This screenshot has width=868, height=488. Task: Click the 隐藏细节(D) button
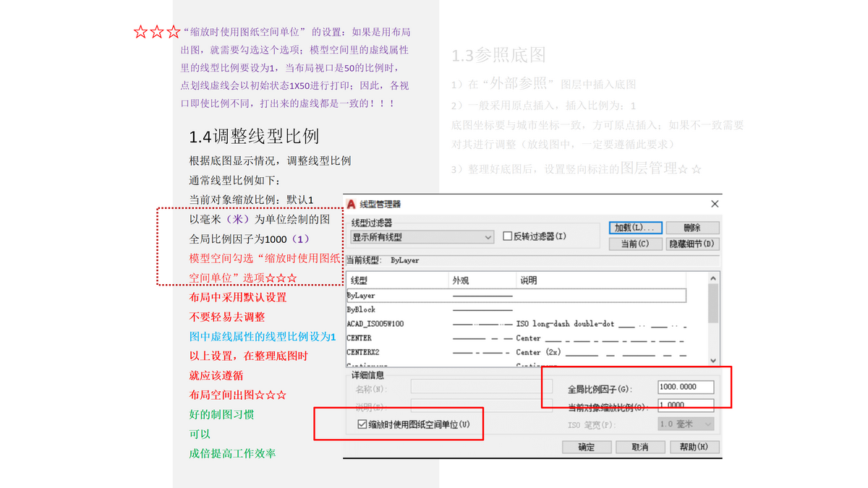tap(692, 243)
